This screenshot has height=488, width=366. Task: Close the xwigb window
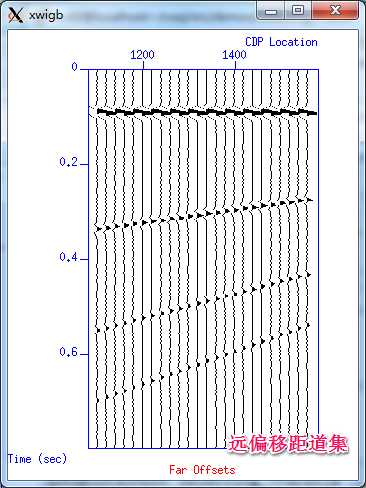coord(335,11)
